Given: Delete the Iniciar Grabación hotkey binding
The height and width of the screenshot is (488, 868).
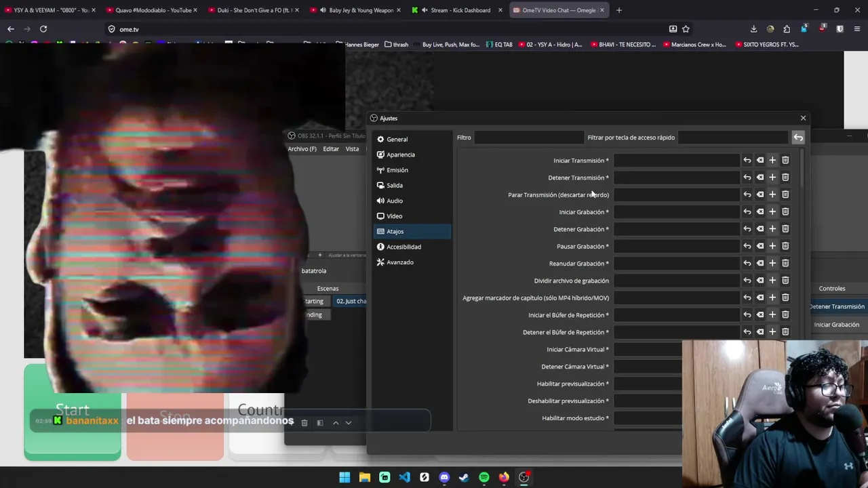Looking at the screenshot, I should tap(785, 212).
